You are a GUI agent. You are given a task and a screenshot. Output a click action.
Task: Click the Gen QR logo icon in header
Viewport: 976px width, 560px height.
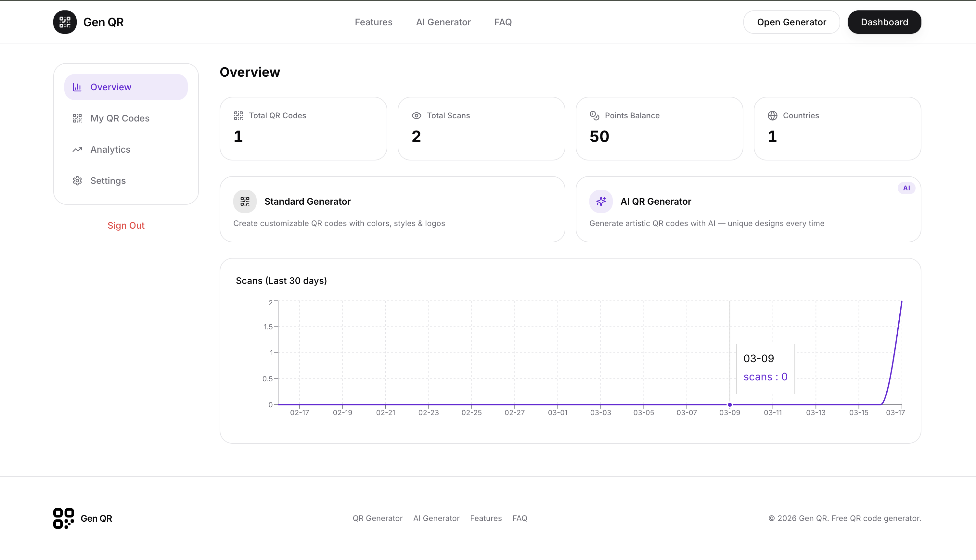click(65, 22)
